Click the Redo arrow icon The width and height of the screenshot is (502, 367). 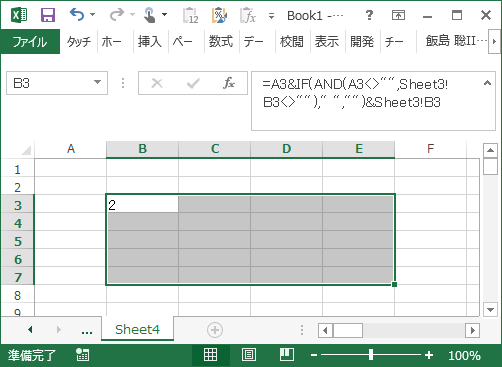pyautogui.click(x=117, y=15)
